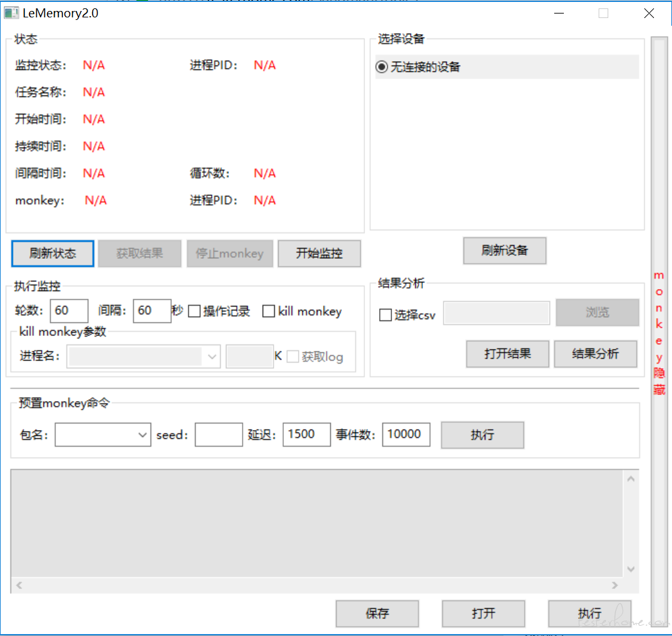Image resolution: width=672 pixels, height=636 pixels.
Task: Select the 无连接的设备 radio button
Action: pos(382,67)
